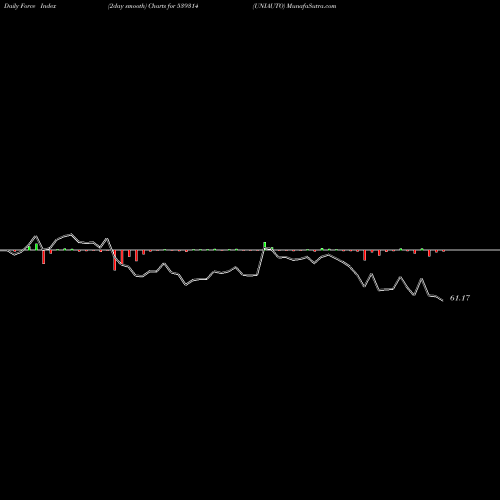Click the 'Daily Force Index' title text
Image resolution: width=500 pixels, height=500 pixels.
pos(30,6)
